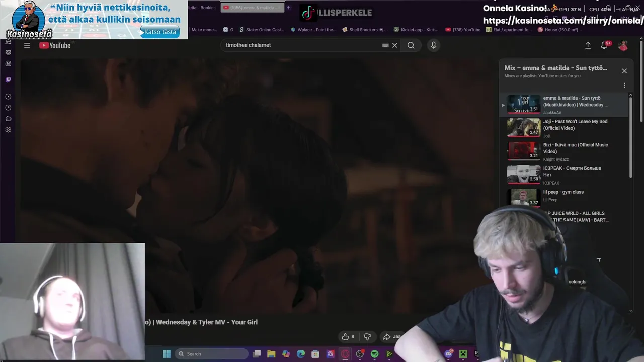Viewport: 644px width, 362px height.
Task: Open the Stake: Online Casino bookmark
Action: (262, 30)
